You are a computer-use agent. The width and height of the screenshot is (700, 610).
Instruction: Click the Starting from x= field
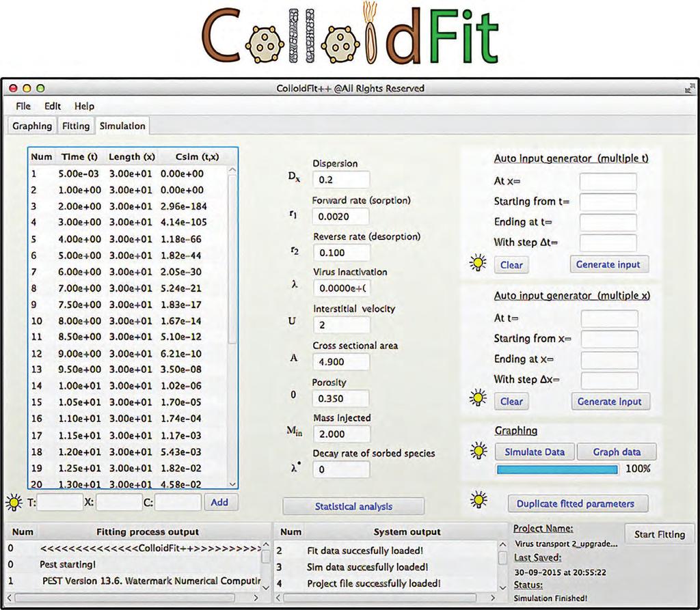tap(609, 339)
